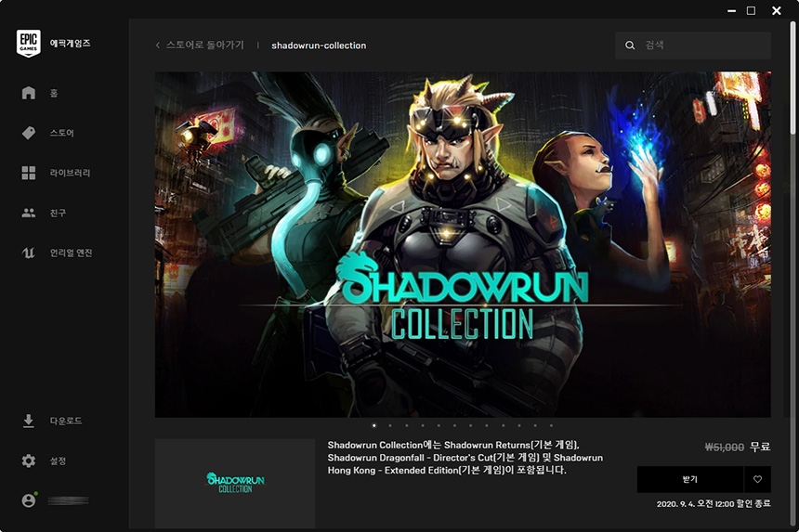Click the search magnifier icon
The image size is (799, 532).
[x=630, y=45]
